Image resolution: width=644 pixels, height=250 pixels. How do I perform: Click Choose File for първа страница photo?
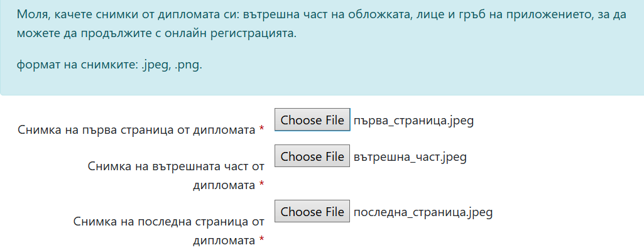coord(312,120)
